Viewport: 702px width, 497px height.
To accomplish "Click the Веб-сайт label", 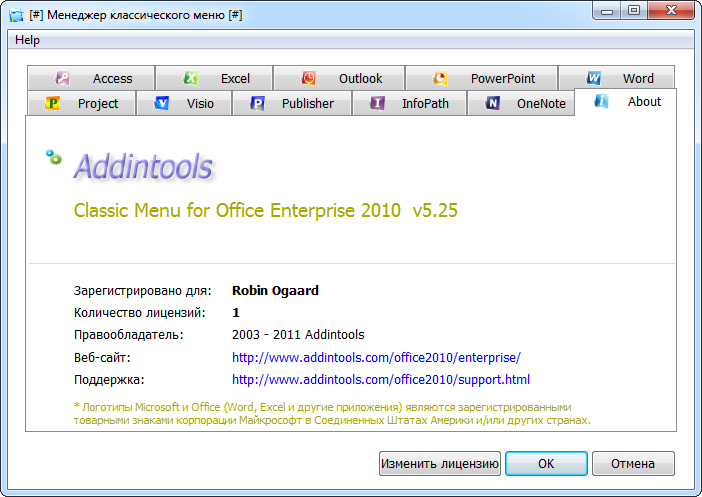I will [102, 358].
